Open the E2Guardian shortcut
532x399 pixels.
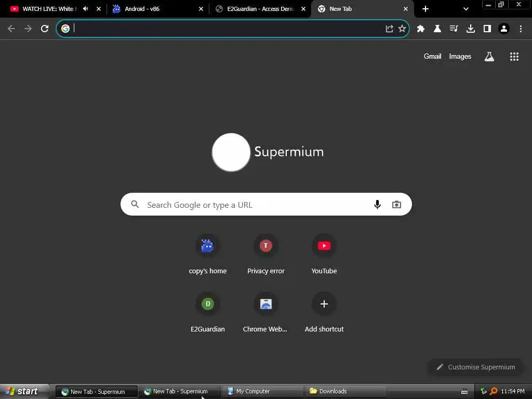click(208, 312)
